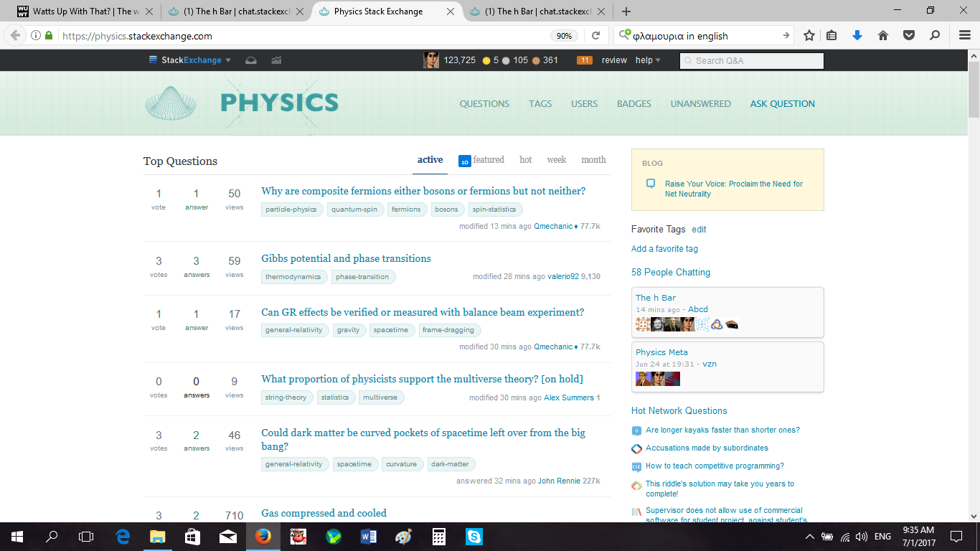The height and width of the screenshot is (551, 980).
Task: Click Ask Question link
Action: click(783, 103)
